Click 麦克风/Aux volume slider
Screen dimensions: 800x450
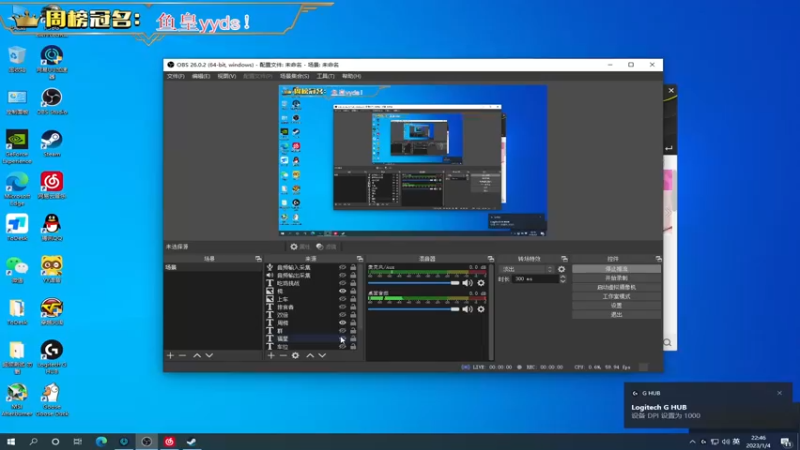413,283
